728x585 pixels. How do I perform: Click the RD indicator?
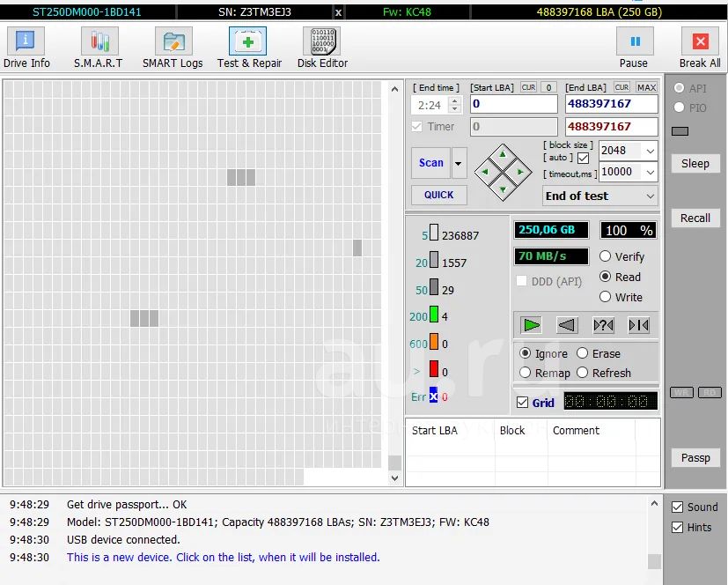click(x=710, y=393)
